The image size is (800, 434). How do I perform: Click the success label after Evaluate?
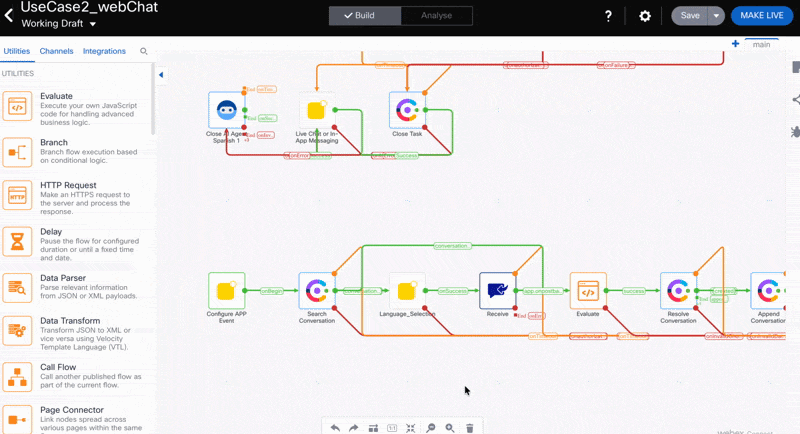click(x=634, y=291)
